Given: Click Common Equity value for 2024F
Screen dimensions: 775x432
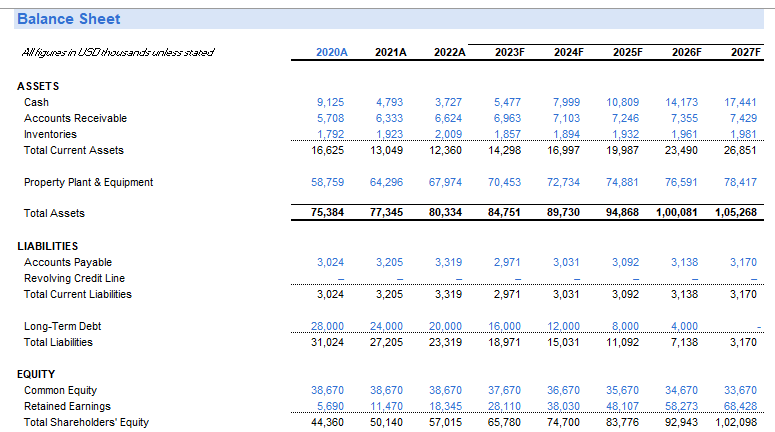Looking at the screenshot, I should [x=563, y=390].
